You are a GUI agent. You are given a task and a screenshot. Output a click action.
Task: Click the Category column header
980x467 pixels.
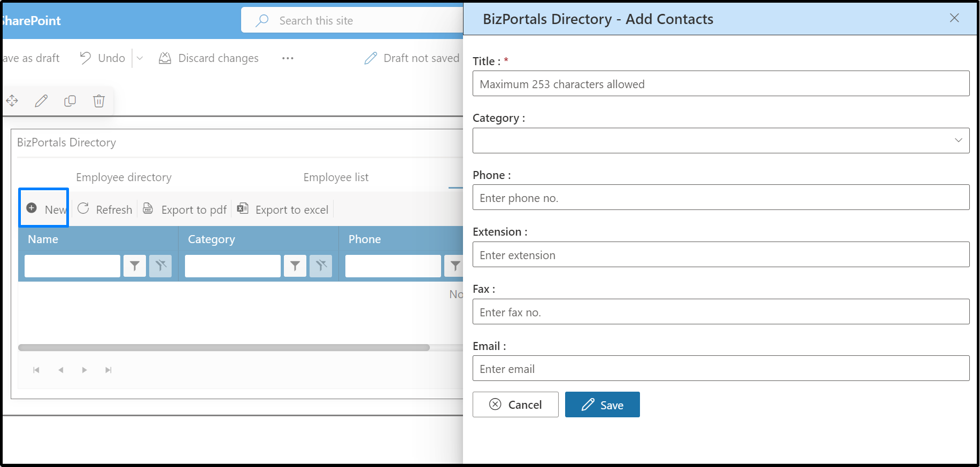[211, 239]
